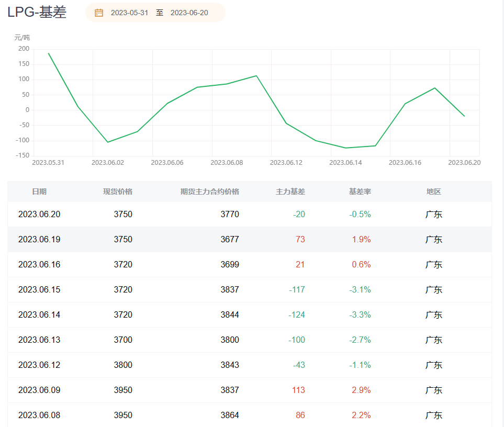Select the 2023.06.20 table row date
Viewport: 504px width, 427px height.
point(39,214)
